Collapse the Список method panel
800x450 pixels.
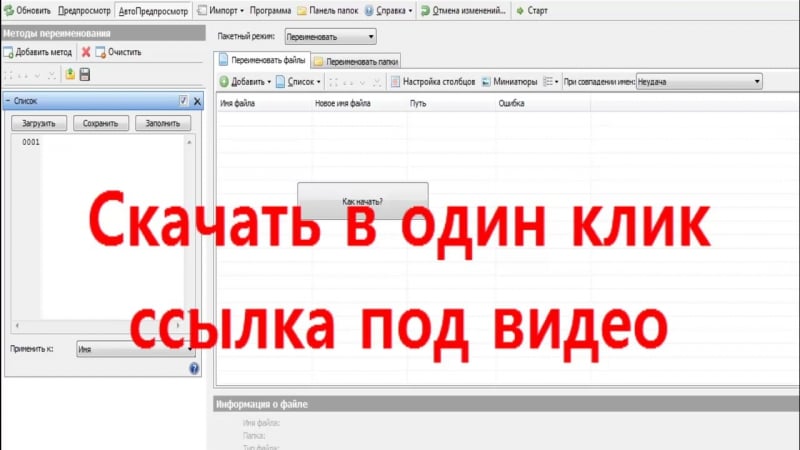[9, 101]
